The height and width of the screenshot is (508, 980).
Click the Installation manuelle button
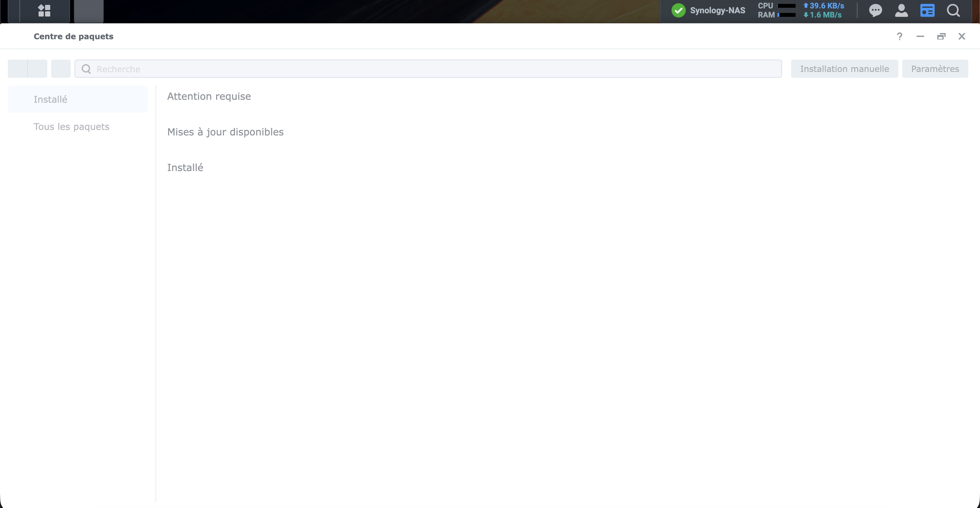(844, 69)
